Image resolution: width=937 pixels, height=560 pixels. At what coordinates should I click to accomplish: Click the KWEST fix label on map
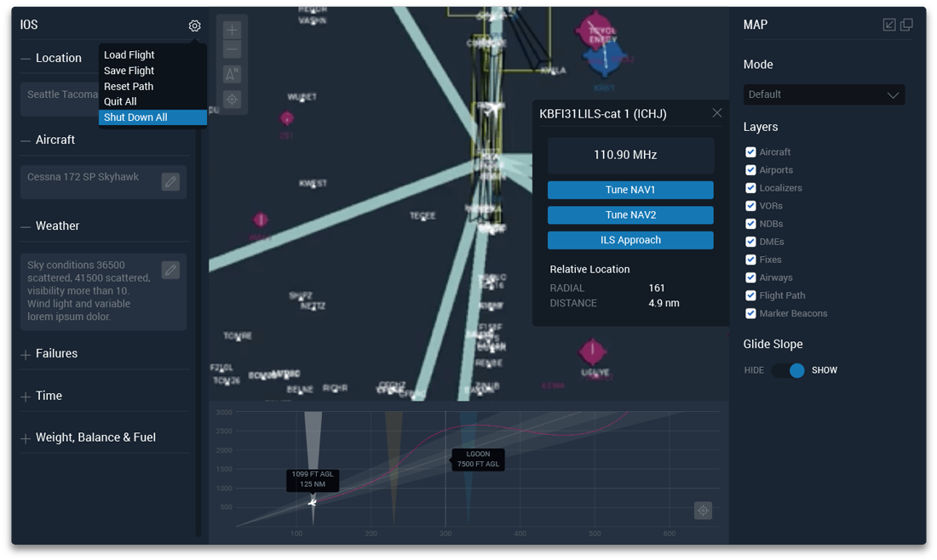click(x=313, y=183)
